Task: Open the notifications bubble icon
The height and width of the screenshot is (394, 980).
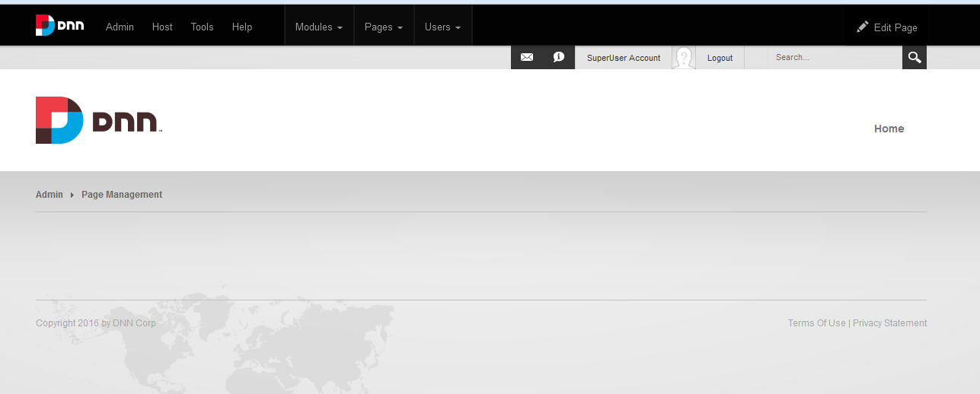Action: (x=559, y=57)
